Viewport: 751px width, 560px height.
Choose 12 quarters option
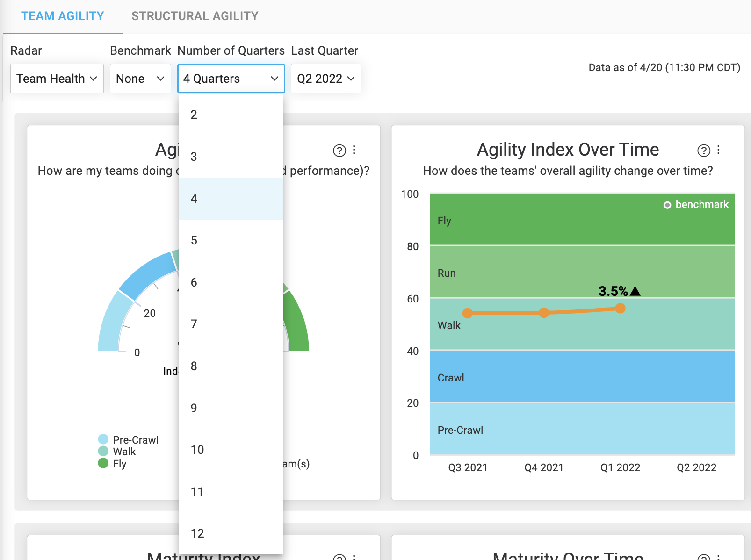coord(231,533)
